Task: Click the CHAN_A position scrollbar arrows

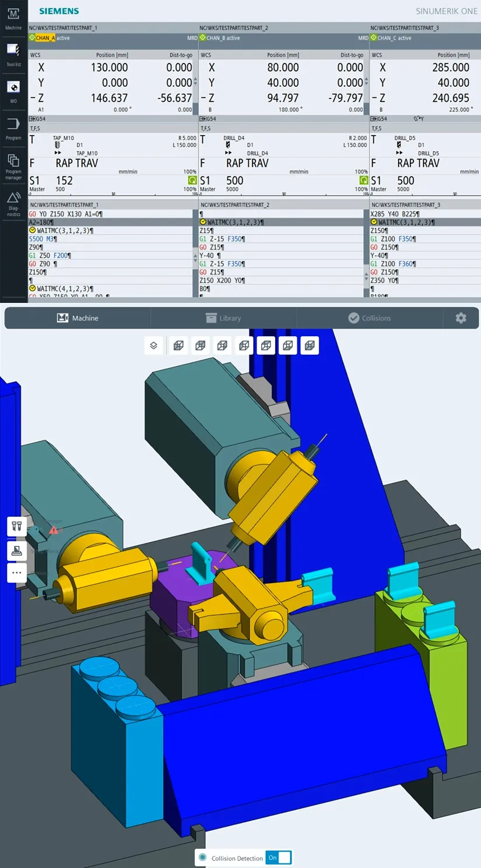Action: 195,82
